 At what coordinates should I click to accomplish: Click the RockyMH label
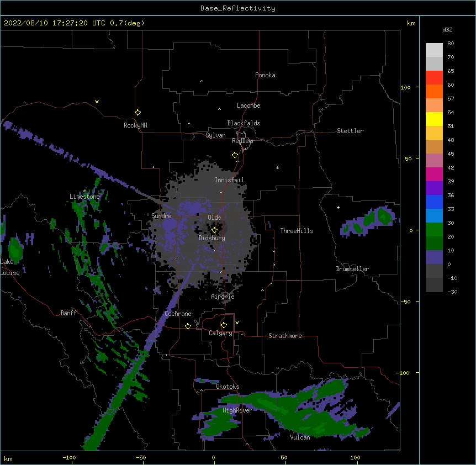click(135, 125)
